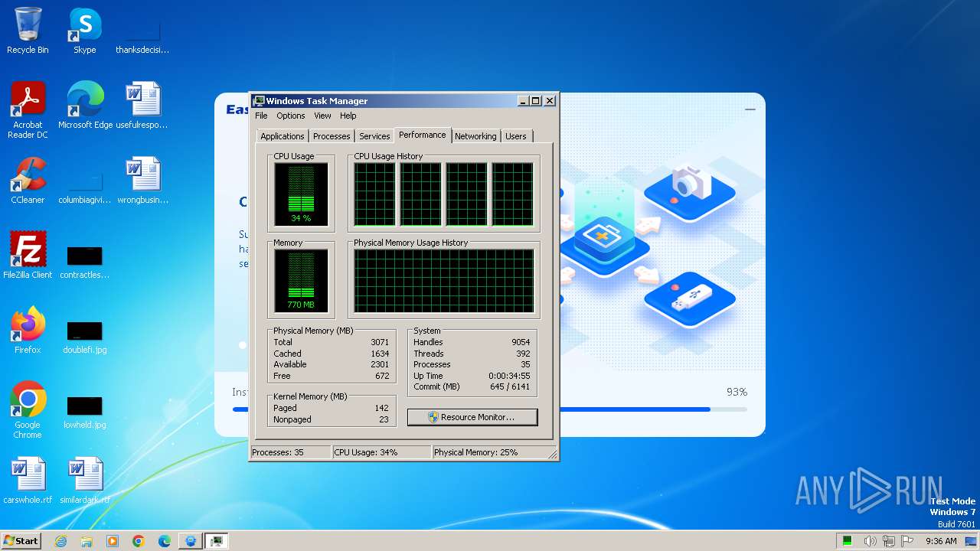The image size is (980, 551).
Task: Open the FileZilla Client shortcut
Action: (x=28, y=256)
